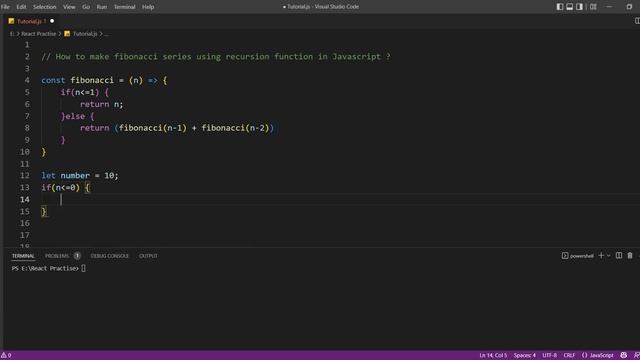
Task: Click the CRLF end-of-line status
Action: 569,356
